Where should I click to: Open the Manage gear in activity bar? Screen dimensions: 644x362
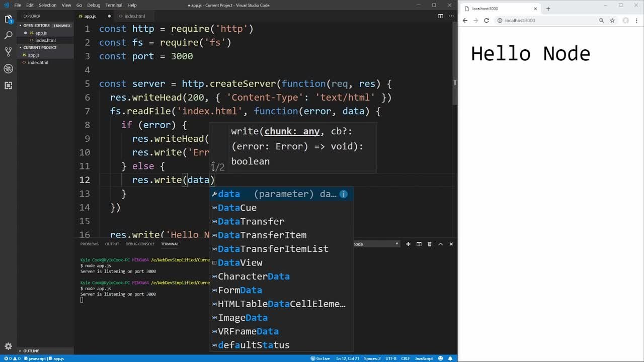pyautogui.click(x=8, y=346)
